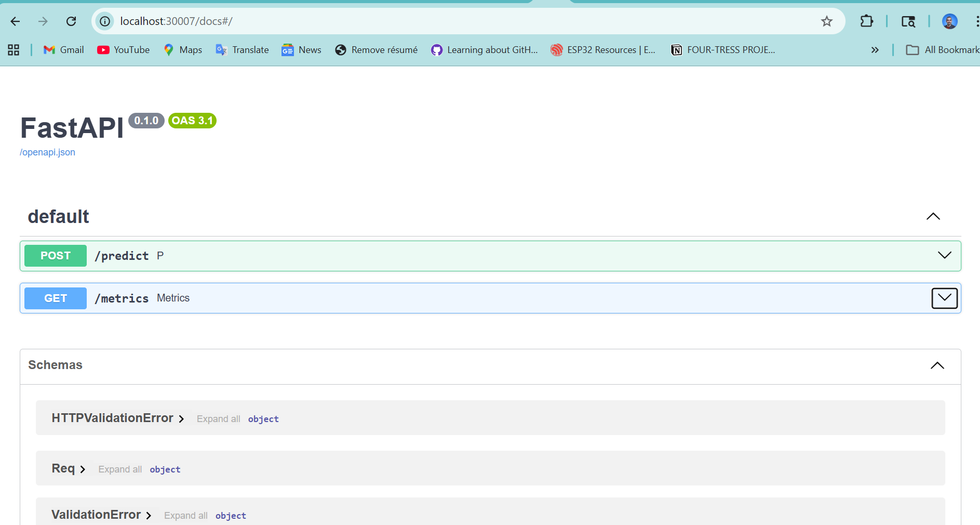Bookmark this page with the star icon
980x525 pixels.
[826, 21]
